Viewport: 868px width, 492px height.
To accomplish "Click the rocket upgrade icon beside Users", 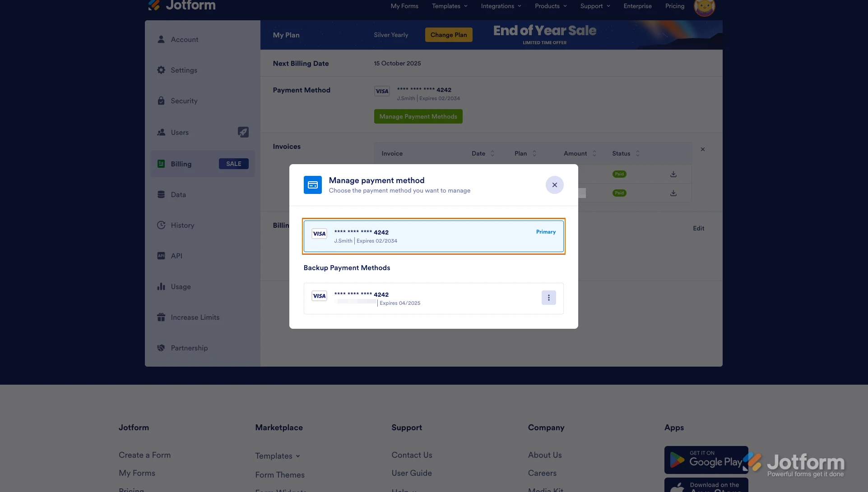I will click(x=243, y=132).
